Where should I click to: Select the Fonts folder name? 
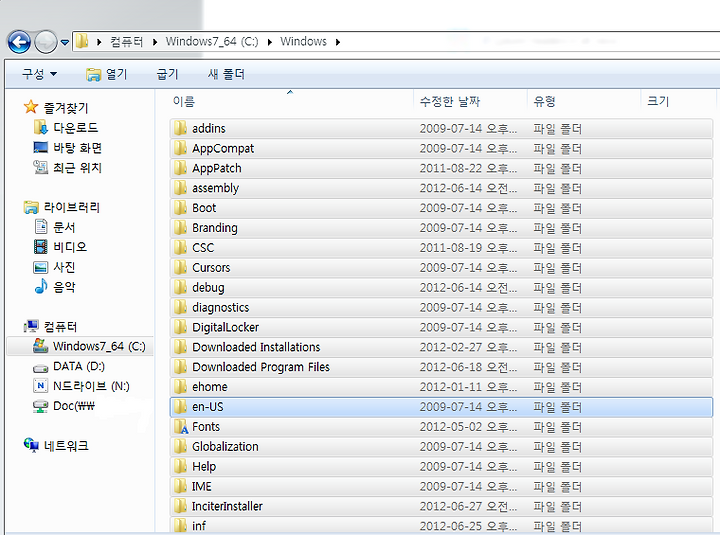point(206,427)
